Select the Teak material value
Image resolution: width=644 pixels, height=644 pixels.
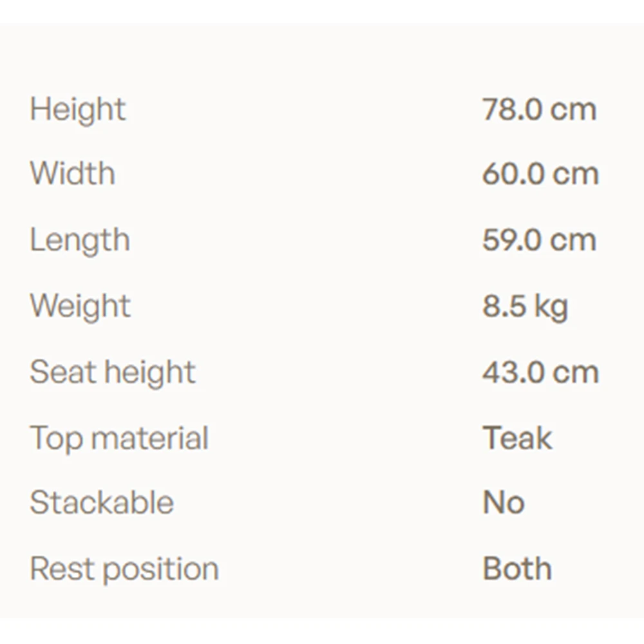517,438
